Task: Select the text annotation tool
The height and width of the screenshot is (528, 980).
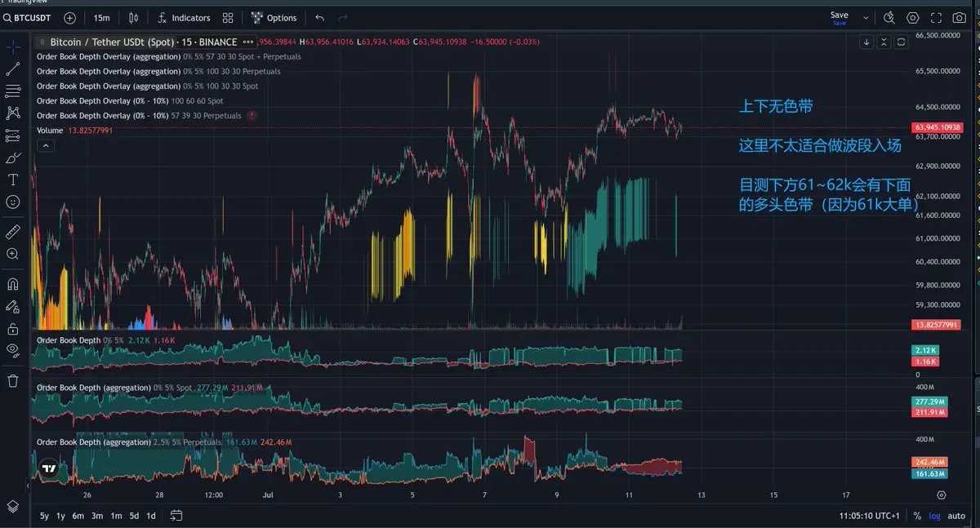Action: (13, 180)
